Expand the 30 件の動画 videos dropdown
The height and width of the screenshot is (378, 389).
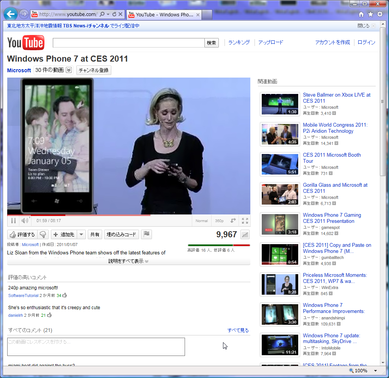point(69,70)
